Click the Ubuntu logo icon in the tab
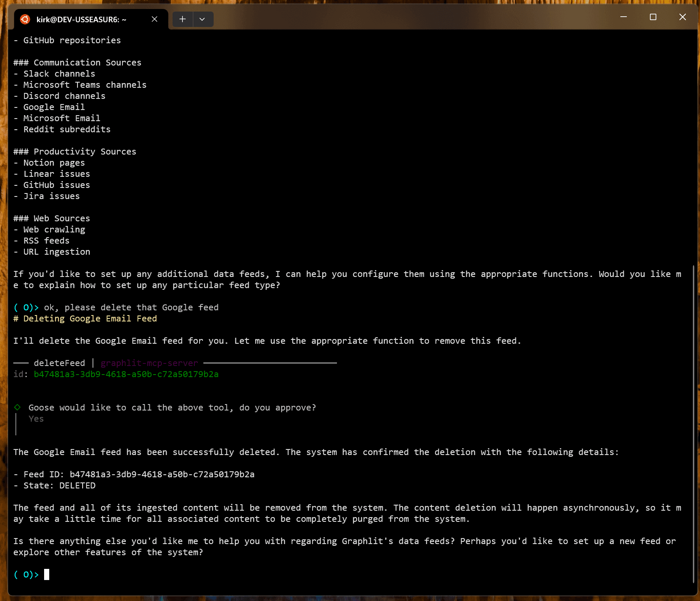 (25, 19)
